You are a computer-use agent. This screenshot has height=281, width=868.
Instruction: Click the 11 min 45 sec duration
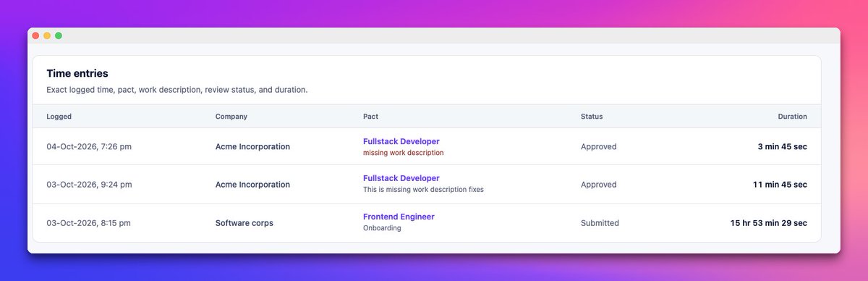coord(780,185)
